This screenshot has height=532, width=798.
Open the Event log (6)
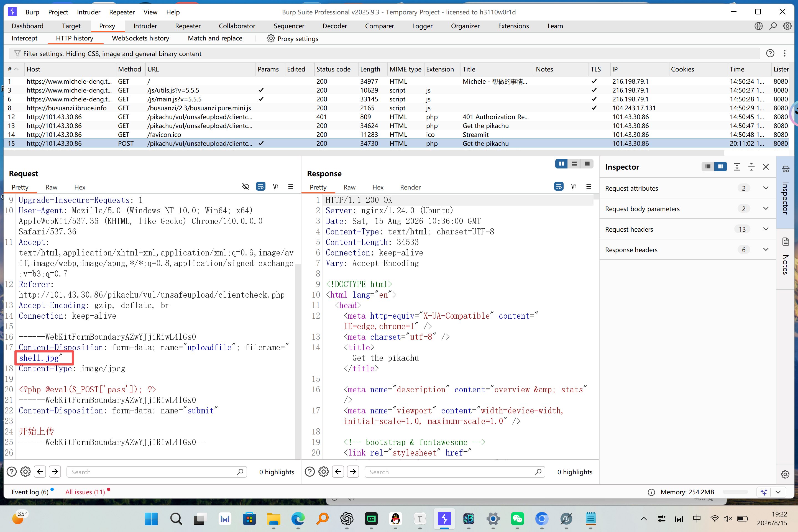(x=30, y=492)
